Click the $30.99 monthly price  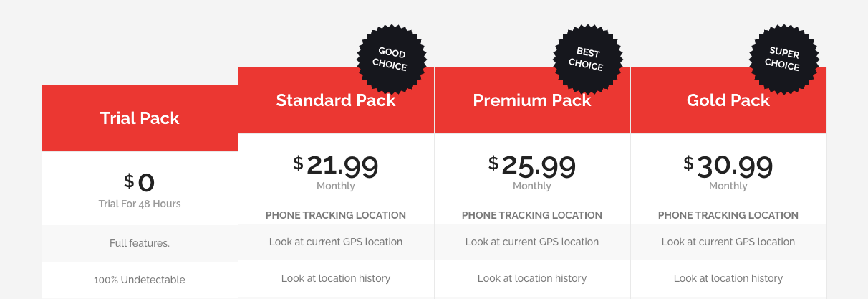tap(728, 165)
